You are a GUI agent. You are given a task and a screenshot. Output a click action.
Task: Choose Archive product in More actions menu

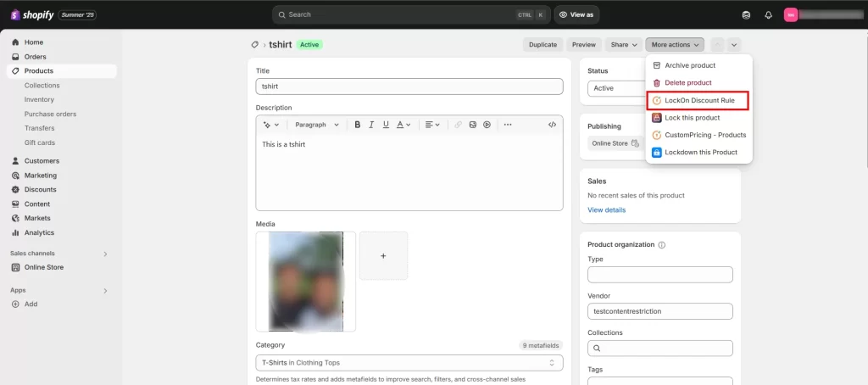[689, 65]
